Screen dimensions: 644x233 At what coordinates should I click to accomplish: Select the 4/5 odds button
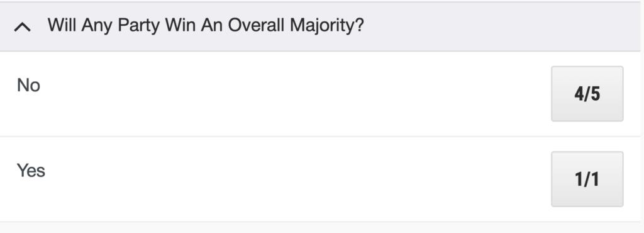587,94
